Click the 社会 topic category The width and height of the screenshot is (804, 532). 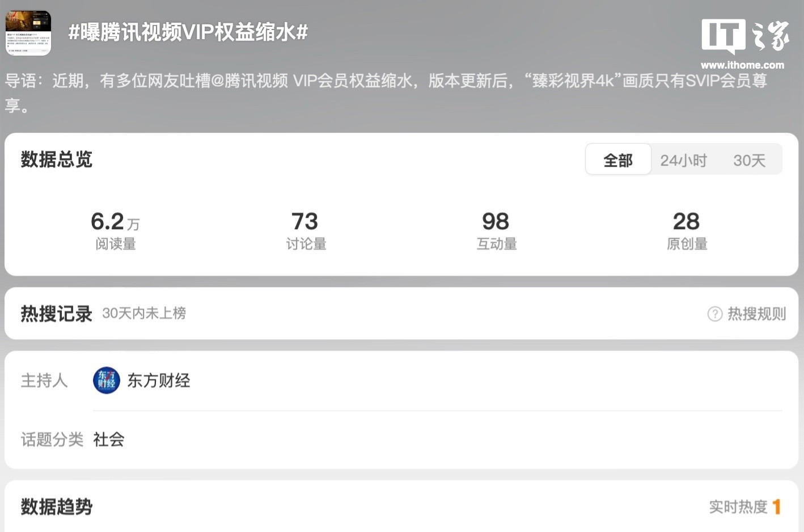coord(109,439)
